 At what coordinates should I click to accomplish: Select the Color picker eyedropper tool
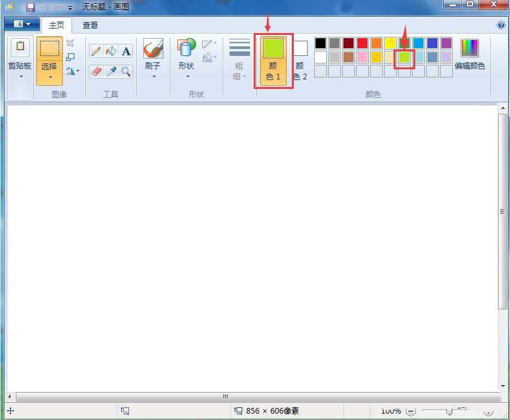pyautogui.click(x=111, y=72)
